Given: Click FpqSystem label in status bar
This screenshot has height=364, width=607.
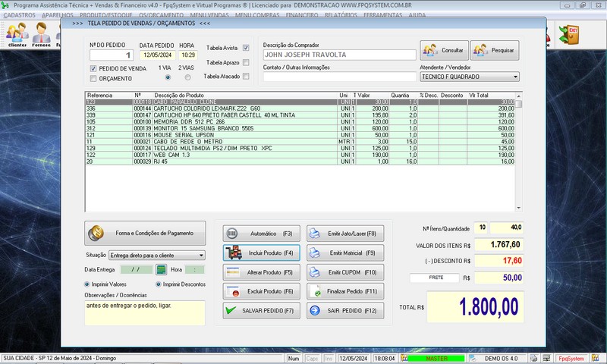Looking at the screenshot, I should (x=571, y=359).
